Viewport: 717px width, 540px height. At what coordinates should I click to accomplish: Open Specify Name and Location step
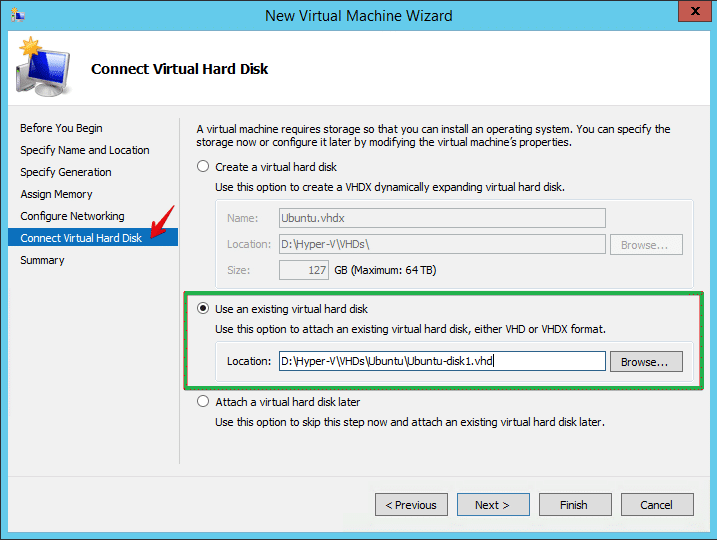pos(85,150)
